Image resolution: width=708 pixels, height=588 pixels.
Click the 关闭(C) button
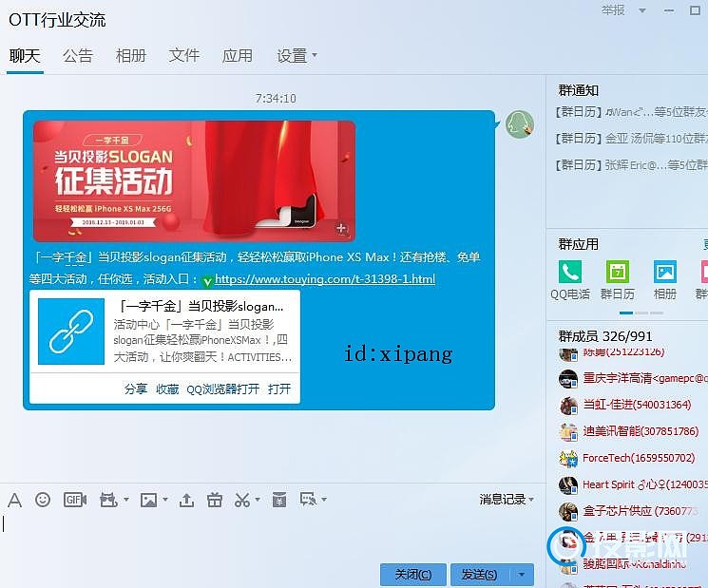point(413,575)
